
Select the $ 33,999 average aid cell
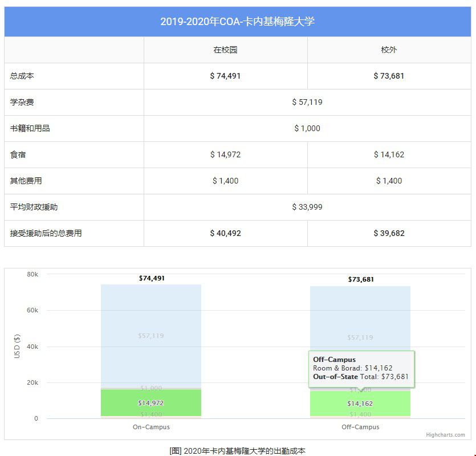(x=307, y=207)
